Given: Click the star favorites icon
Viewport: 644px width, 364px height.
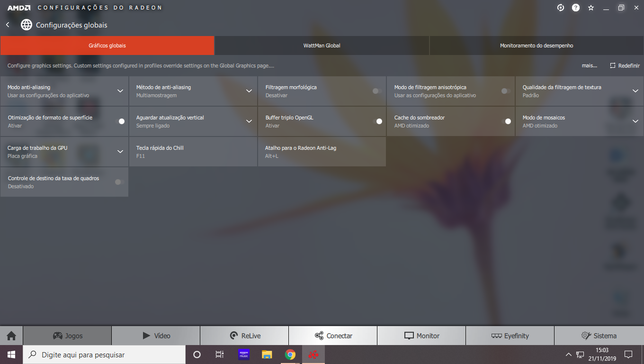Looking at the screenshot, I should pos(591,8).
